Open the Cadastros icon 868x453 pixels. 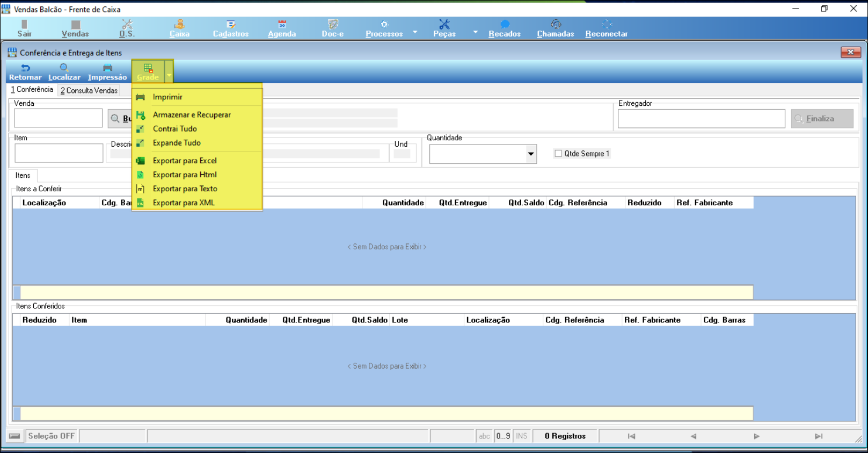click(x=231, y=24)
